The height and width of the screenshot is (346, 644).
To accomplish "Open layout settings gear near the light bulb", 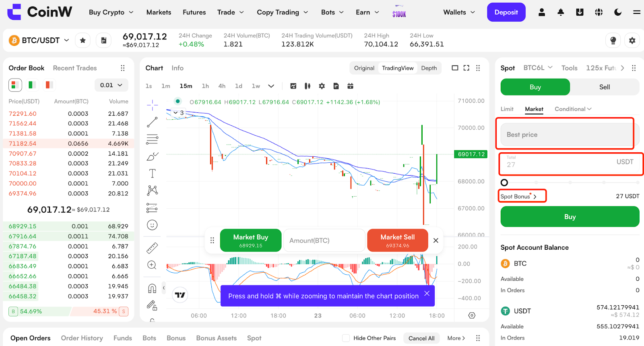I will click(x=632, y=40).
